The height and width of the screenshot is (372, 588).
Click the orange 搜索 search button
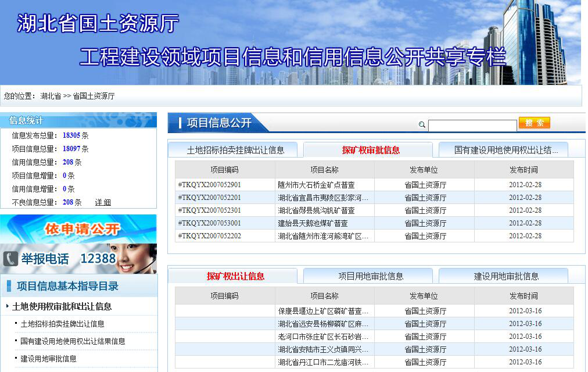click(x=534, y=123)
